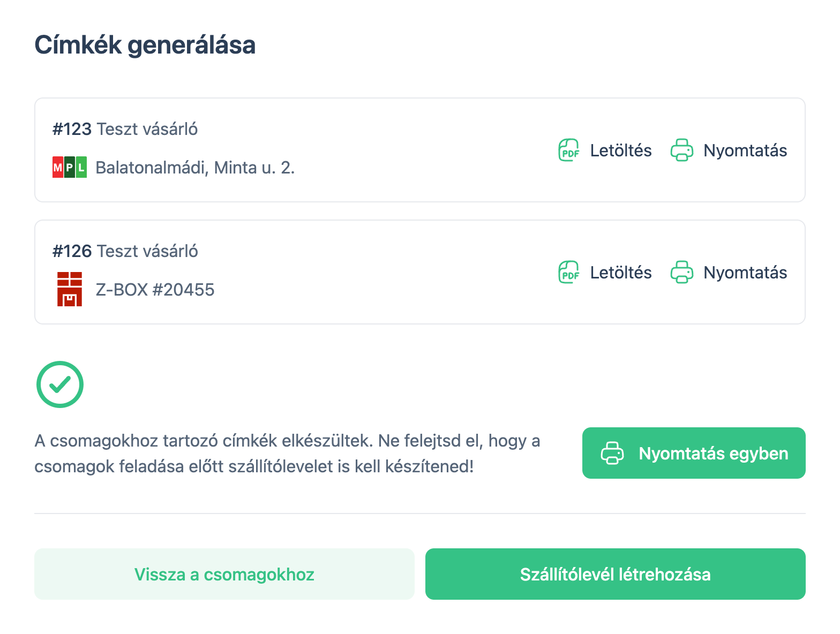Click the Z-BOX carrier icon on order #126
This screenshot has width=840, height=634.
click(x=69, y=289)
